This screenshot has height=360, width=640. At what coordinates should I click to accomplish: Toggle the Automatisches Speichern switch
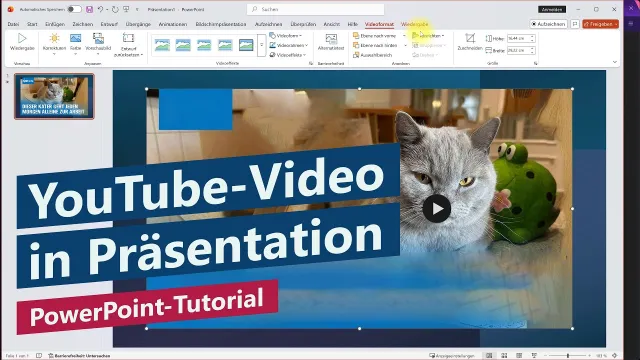pyautogui.click(x=74, y=9)
